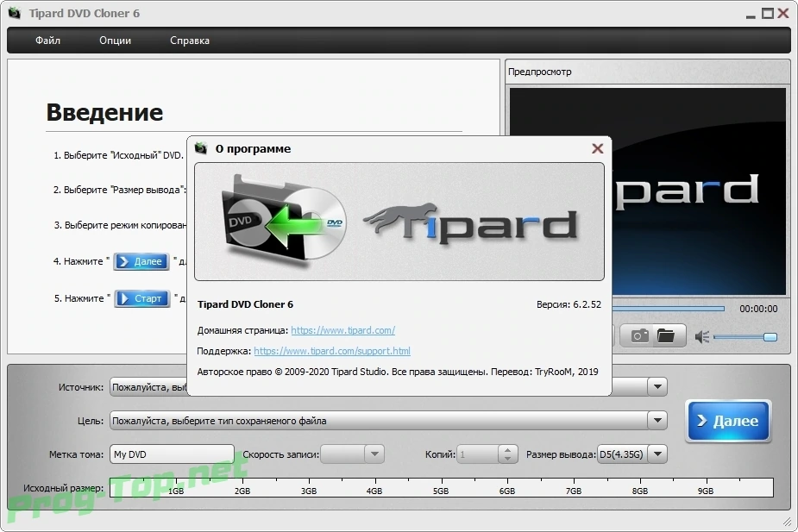Grab the window resize grip in corner
The width and height of the screenshot is (798, 532).
click(x=787, y=522)
